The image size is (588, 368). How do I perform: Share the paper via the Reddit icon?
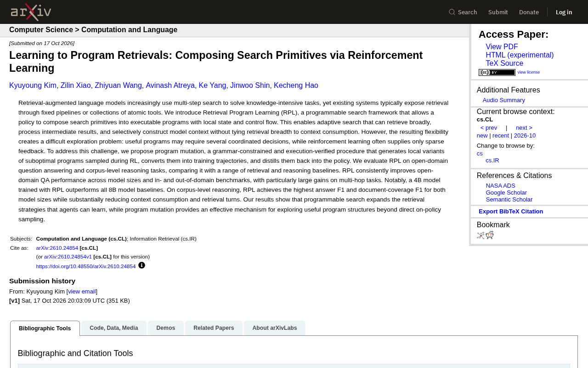pos(490,236)
